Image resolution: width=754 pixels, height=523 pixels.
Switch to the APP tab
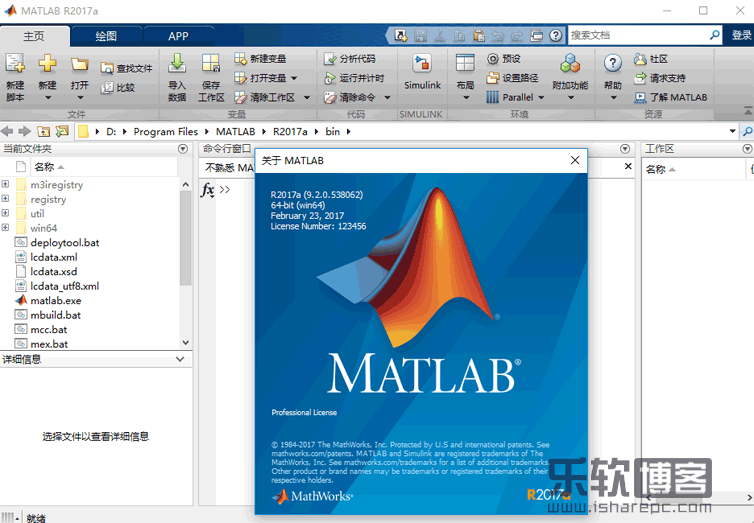(178, 36)
